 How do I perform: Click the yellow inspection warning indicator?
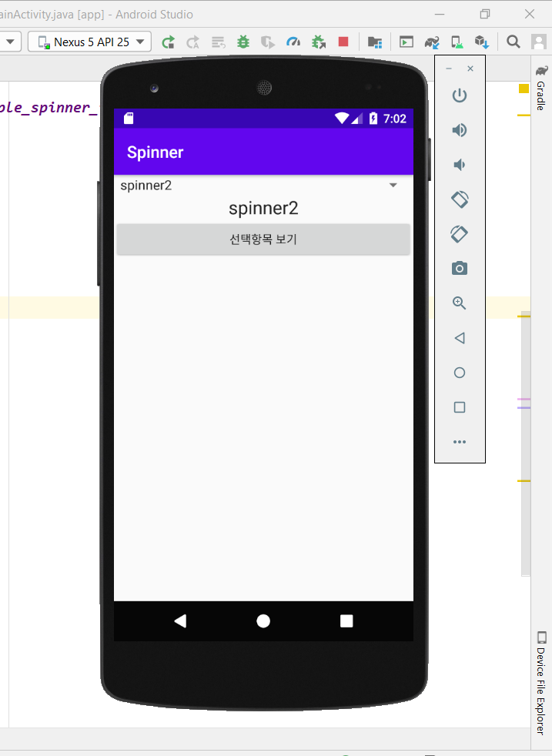(524, 89)
